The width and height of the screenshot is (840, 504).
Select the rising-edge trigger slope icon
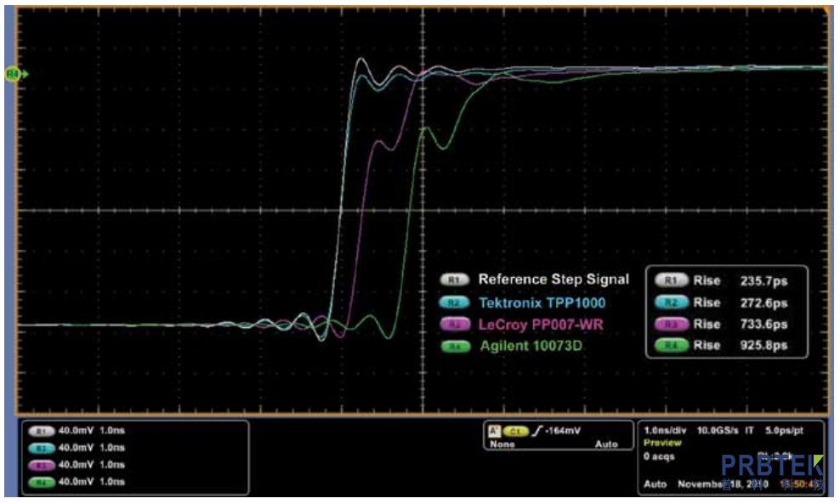[537, 431]
